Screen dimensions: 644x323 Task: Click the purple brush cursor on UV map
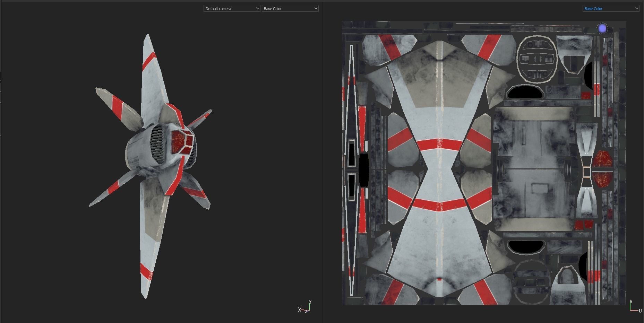click(x=602, y=28)
